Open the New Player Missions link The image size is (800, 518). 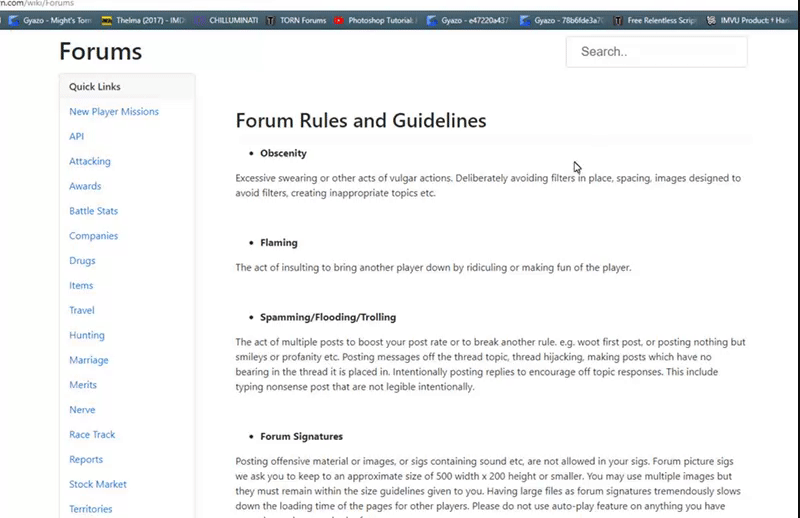tap(114, 111)
